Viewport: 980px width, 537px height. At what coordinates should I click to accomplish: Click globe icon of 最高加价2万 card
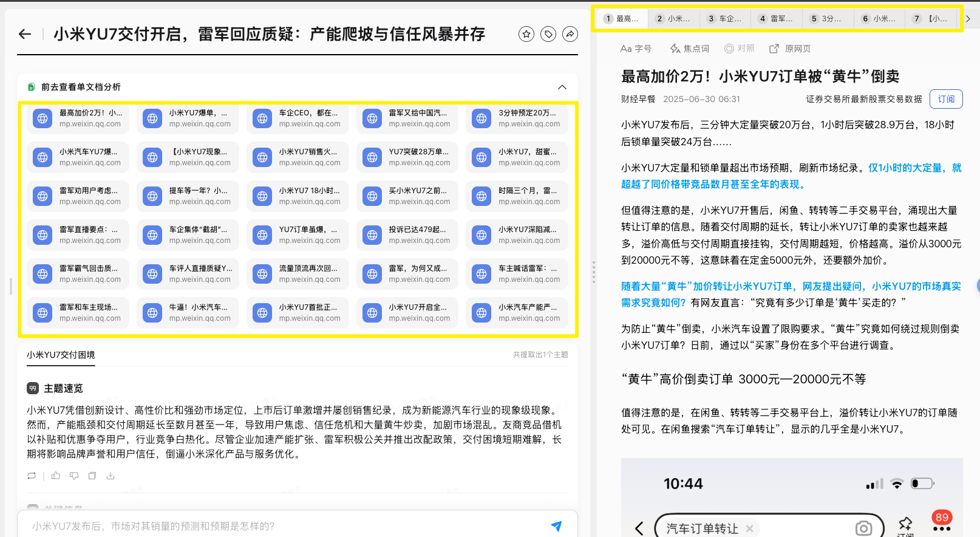[43, 118]
